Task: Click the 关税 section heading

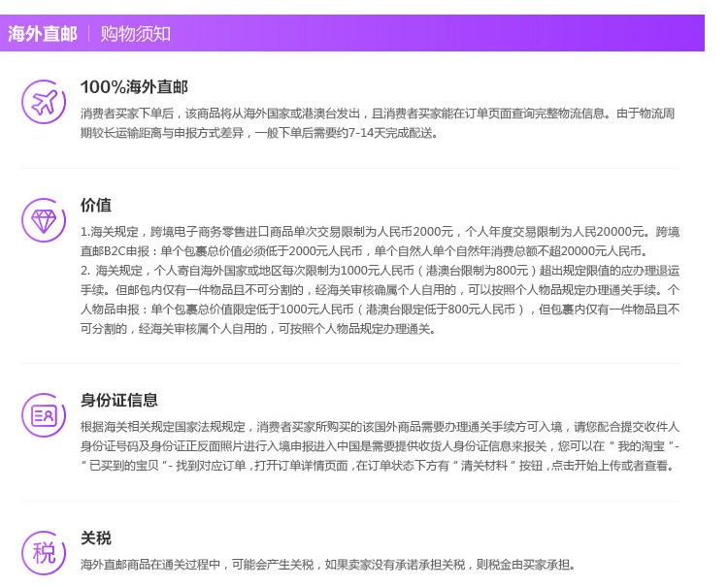Action: pyautogui.click(x=96, y=538)
